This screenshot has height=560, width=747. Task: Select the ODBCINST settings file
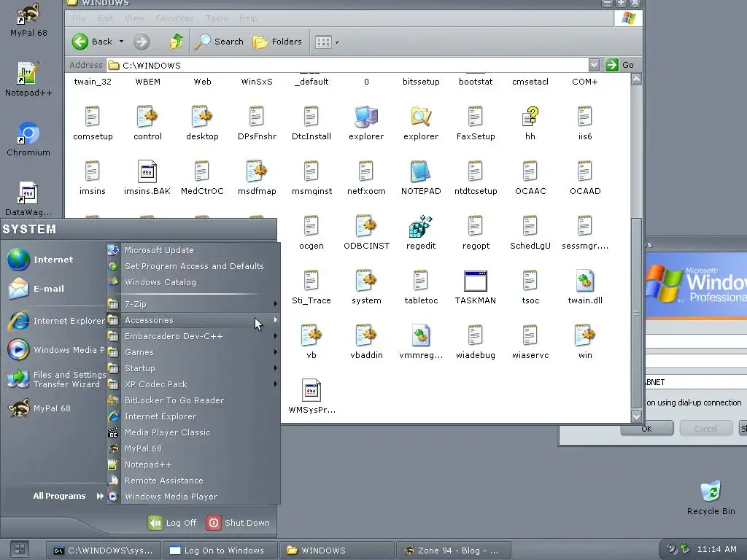coord(366,227)
